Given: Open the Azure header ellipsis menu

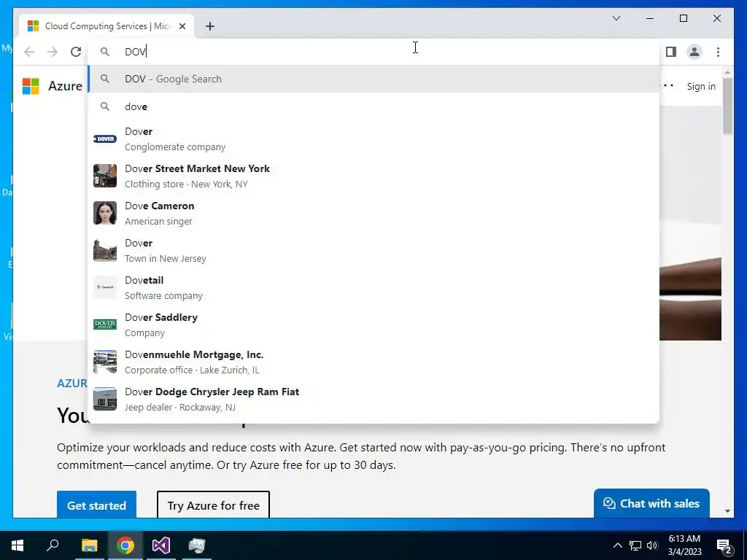Looking at the screenshot, I should (x=667, y=86).
